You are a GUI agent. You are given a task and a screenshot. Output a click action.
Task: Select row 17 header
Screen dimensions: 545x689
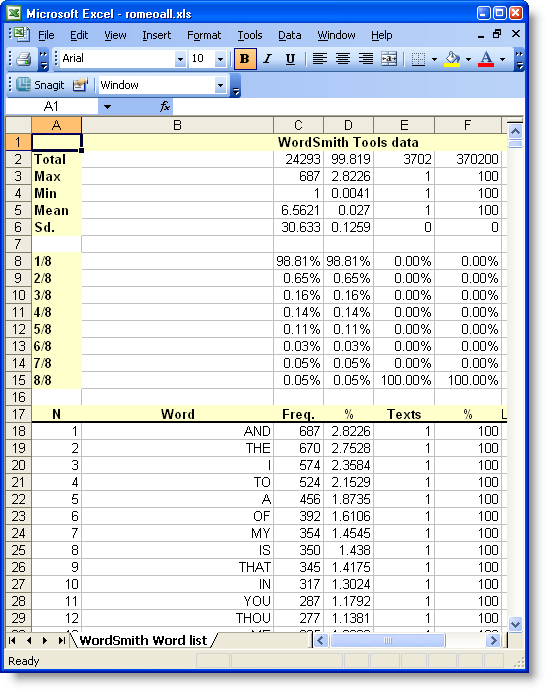click(x=18, y=414)
